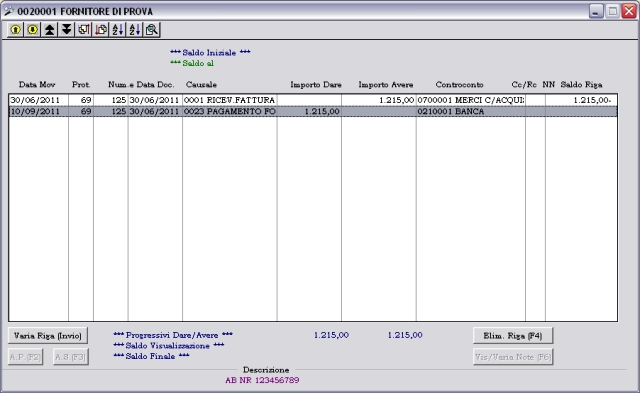Click the Prot. column header
This screenshot has width=640, height=393.
point(81,84)
